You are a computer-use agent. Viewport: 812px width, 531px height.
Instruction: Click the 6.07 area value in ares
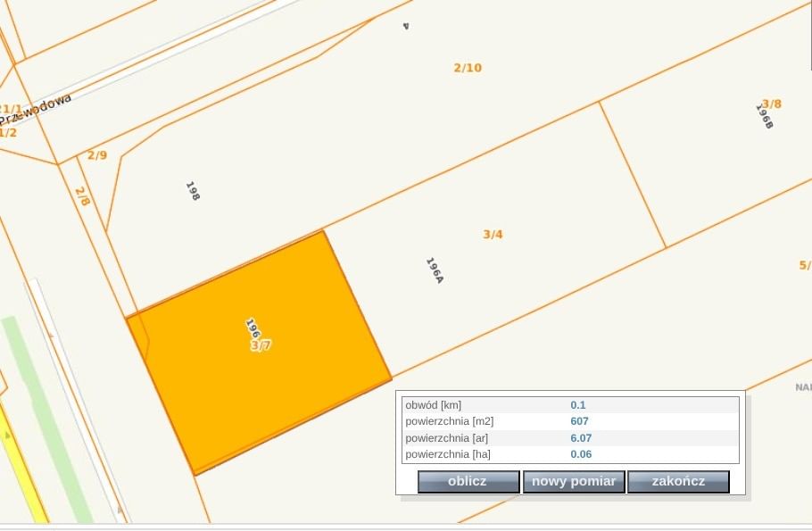581,438
